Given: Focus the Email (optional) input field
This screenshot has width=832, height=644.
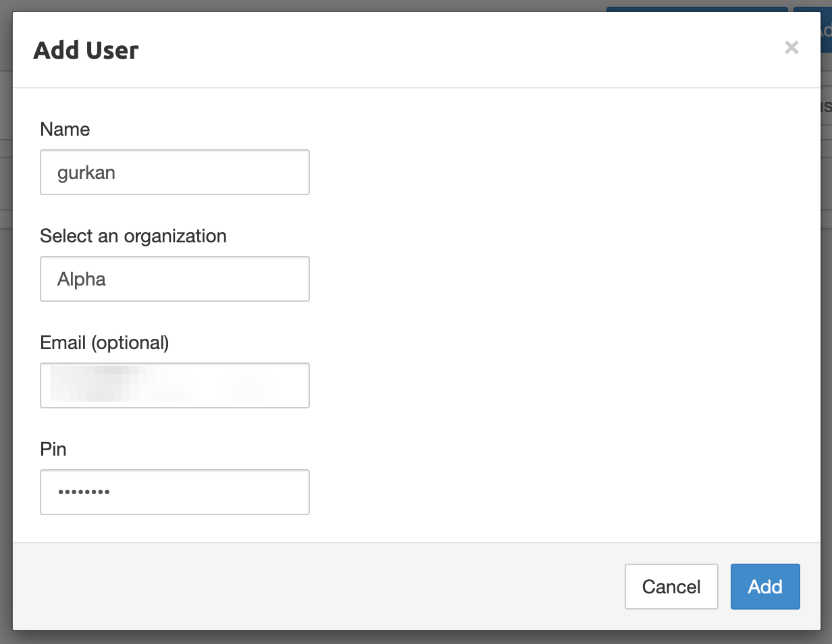Looking at the screenshot, I should click(x=175, y=385).
